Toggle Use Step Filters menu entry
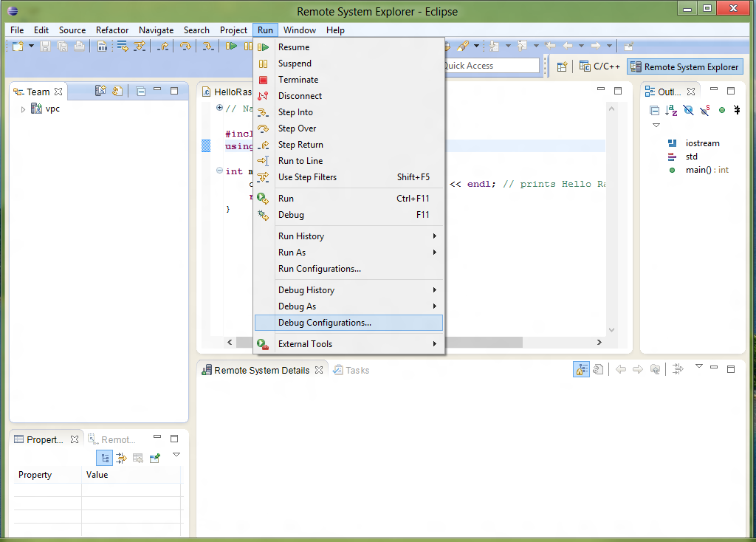Viewport: 756px width, 542px height. point(348,177)
